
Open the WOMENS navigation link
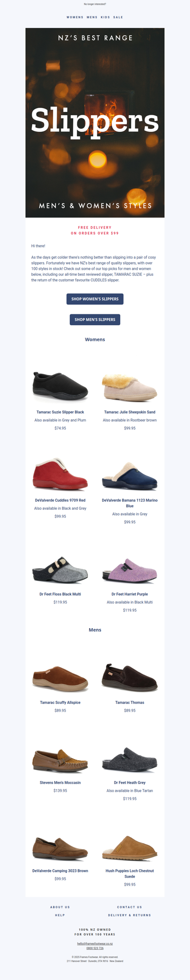coord(75,17)
